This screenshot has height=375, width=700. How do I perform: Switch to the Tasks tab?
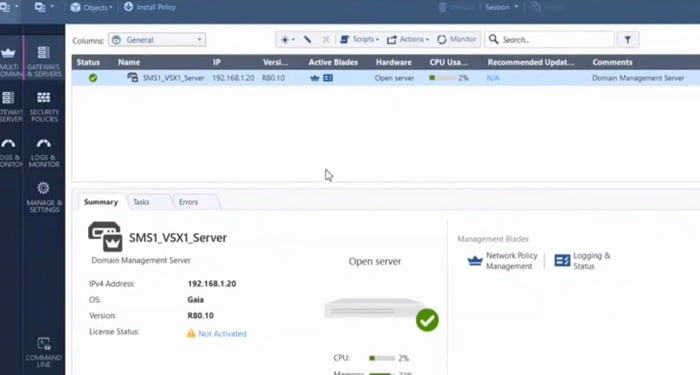[x=141, y=202]
